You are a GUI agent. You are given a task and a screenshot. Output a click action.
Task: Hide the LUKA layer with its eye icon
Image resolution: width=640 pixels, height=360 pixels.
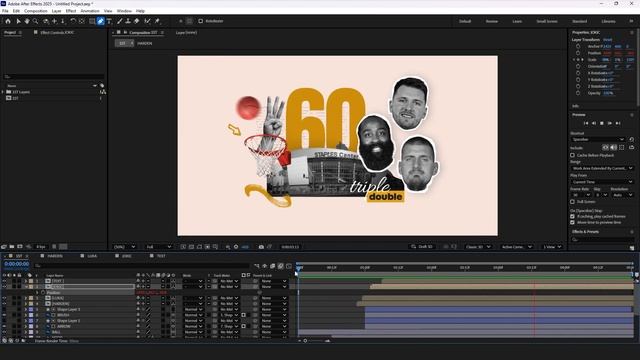point(4,298)
